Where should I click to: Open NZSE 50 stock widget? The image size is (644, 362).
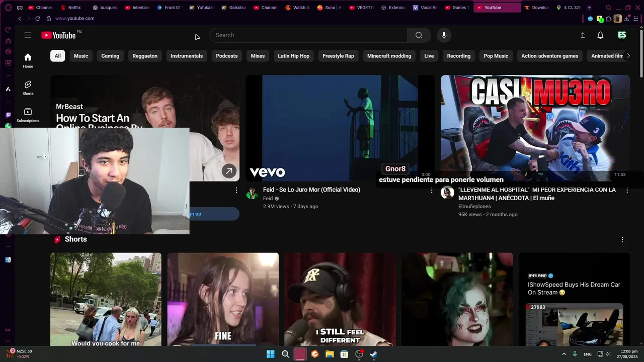[x=20, y=354]
